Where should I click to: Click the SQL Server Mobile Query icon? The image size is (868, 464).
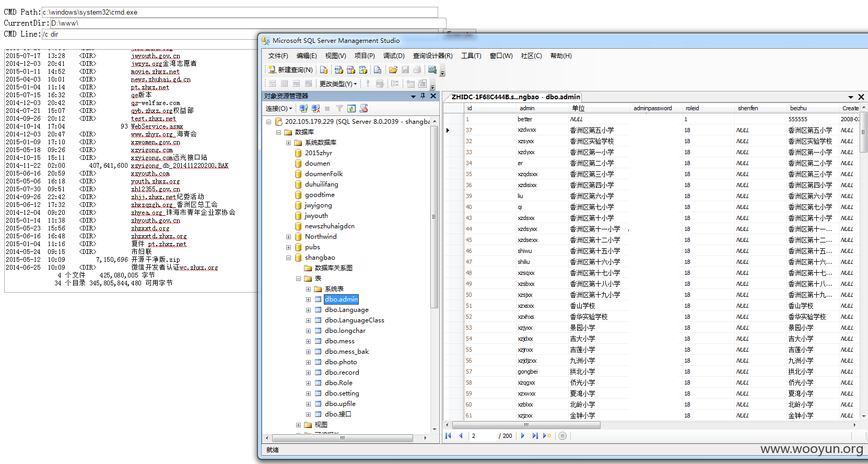pyautogui.click(x=378, y=69)
